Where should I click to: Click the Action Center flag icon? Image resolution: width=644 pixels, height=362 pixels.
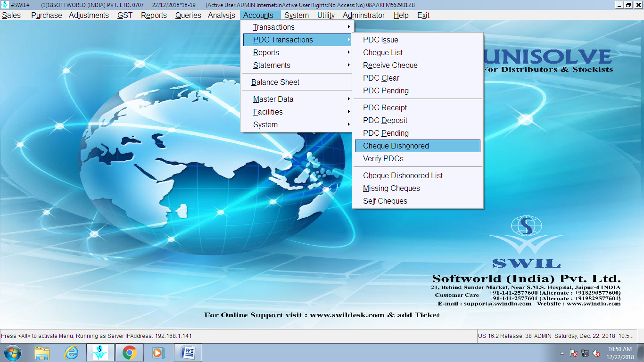click(x=574, y=353)
